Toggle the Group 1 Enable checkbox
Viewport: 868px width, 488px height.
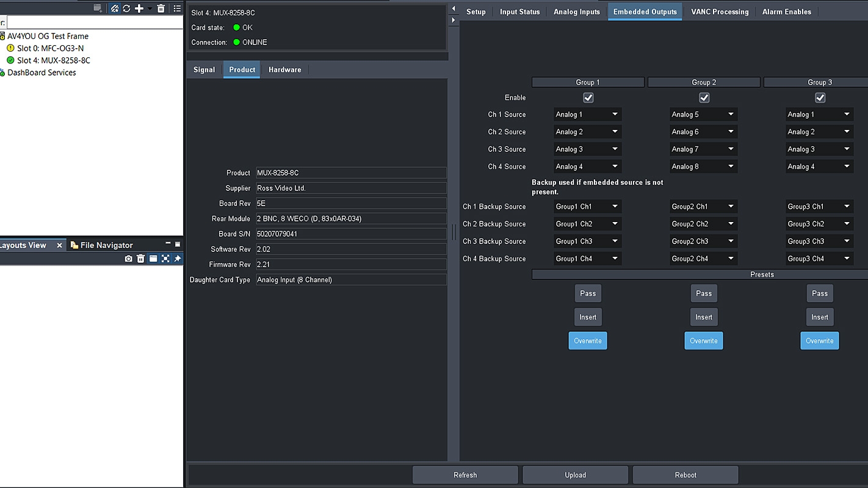point(588,98)
